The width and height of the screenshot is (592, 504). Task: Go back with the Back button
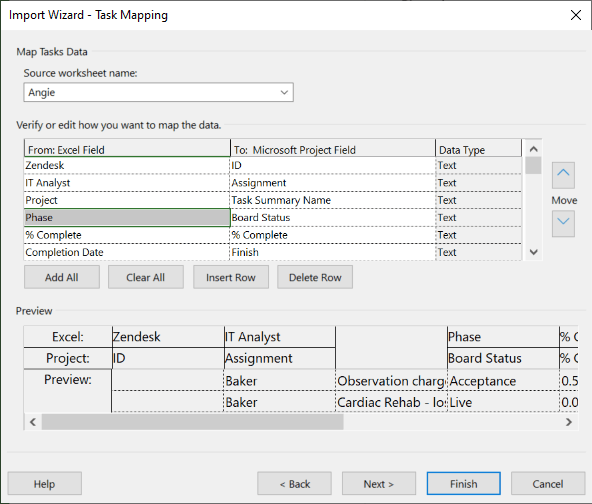pyautogui.click(x=294, y=483)
